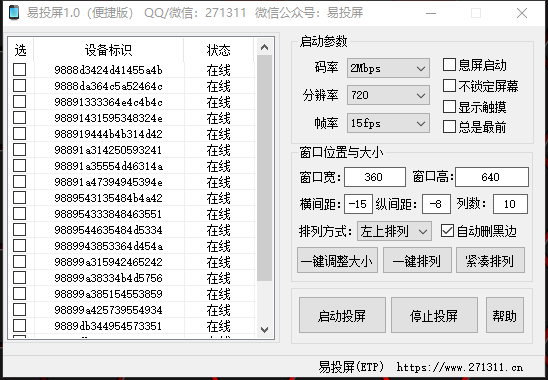Open the 码率 2Mbps dropdown

pyautogui.click(x=388, y=68)
